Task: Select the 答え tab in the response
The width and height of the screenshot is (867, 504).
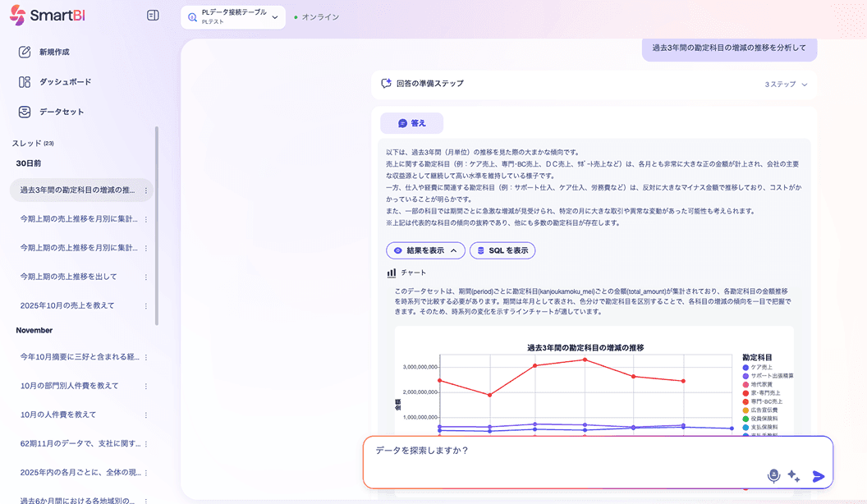Action: pyautogui.click(x=411, y=122)
